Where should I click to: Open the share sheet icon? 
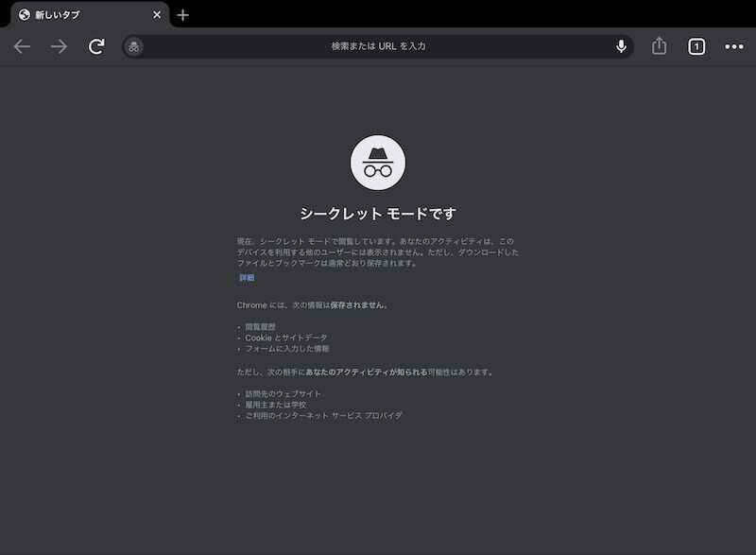(x=659, y=45)
